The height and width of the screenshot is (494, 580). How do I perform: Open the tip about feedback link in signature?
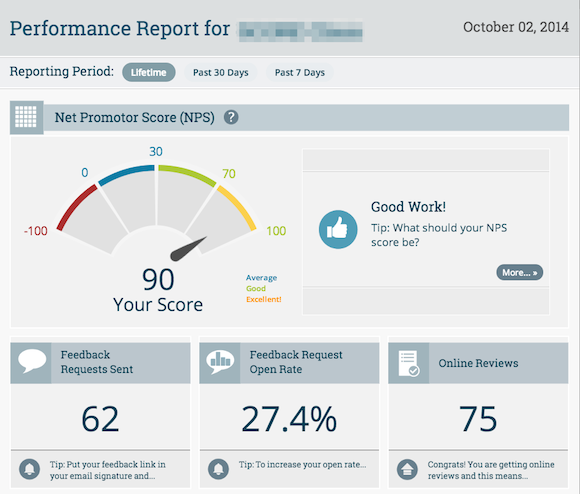[108, 470]
